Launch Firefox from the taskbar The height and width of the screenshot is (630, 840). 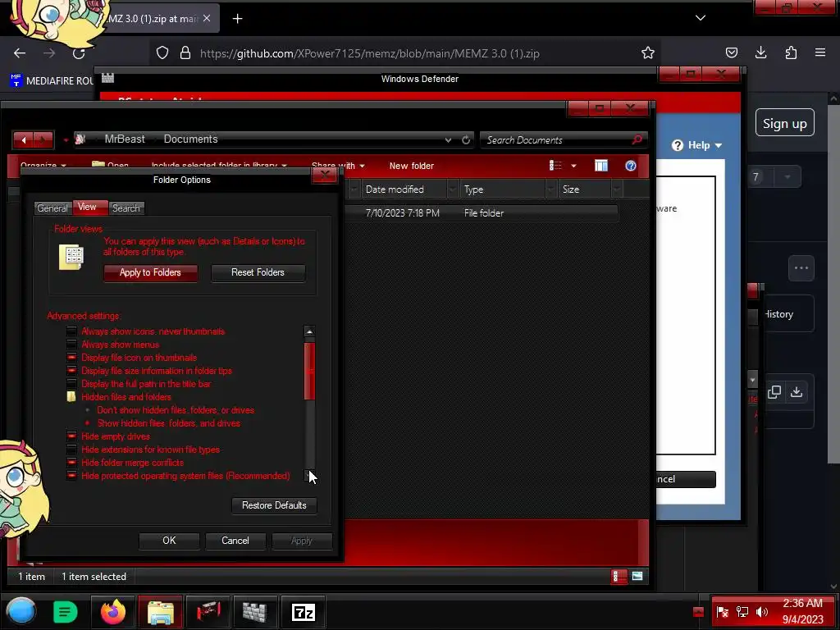pos(113,612)
